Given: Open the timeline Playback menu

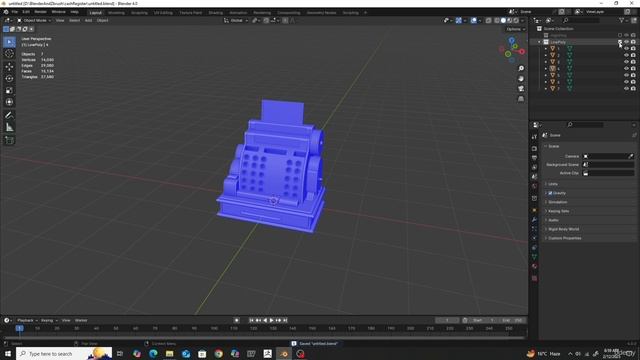Looking at the screenshot, I should (27, 320).
